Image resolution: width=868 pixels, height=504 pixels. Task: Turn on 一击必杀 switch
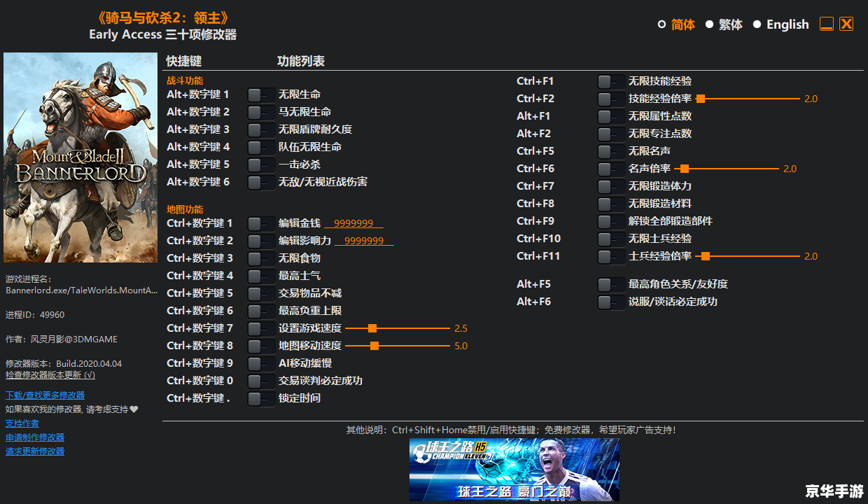(261, 164)
